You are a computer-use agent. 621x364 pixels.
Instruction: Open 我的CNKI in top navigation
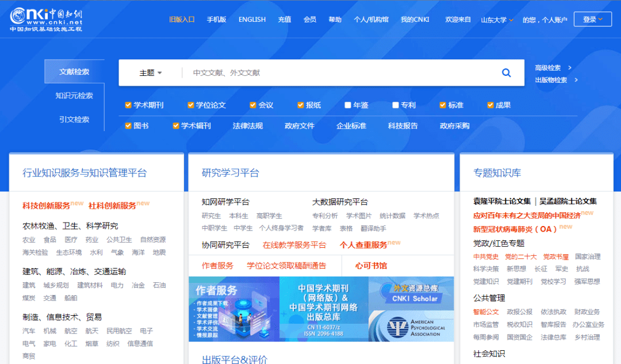coord(415,20)
